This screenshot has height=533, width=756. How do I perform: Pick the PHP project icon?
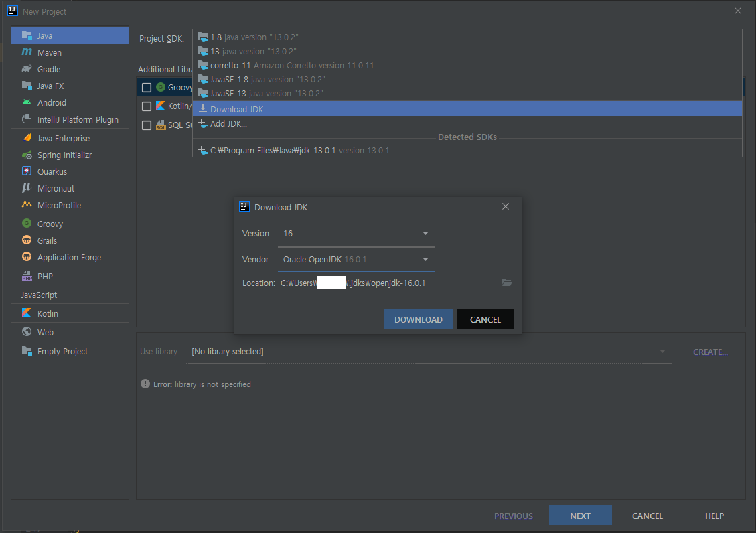27,276
